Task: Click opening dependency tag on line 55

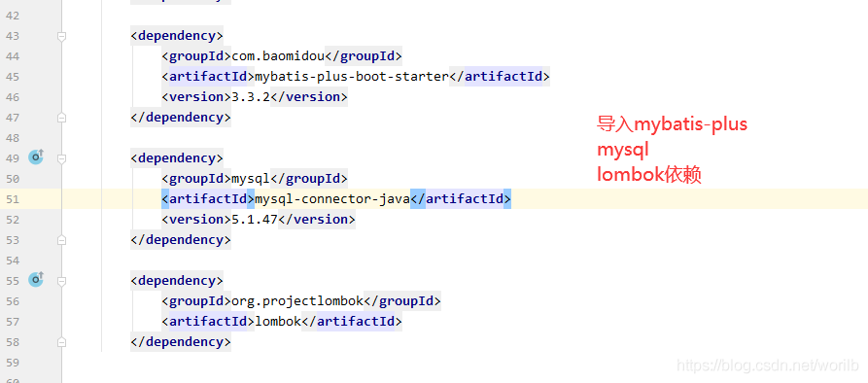Action: [x=177, y=280]
